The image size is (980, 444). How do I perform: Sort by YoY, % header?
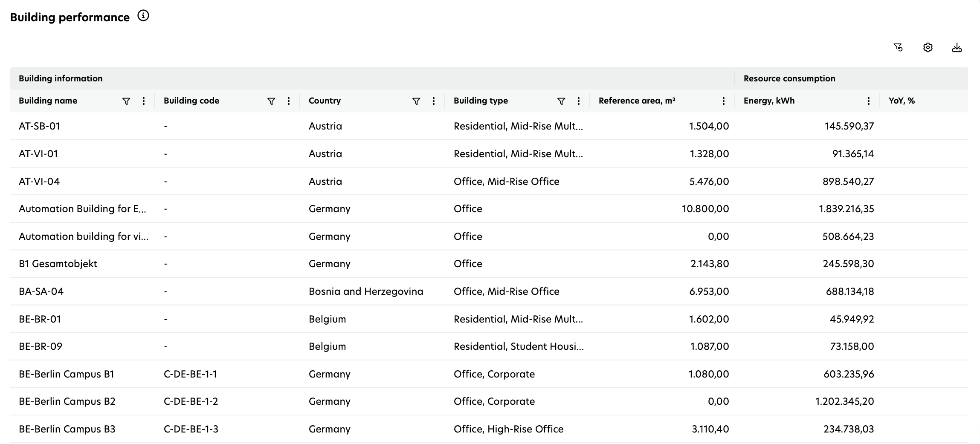pos(902,101)
